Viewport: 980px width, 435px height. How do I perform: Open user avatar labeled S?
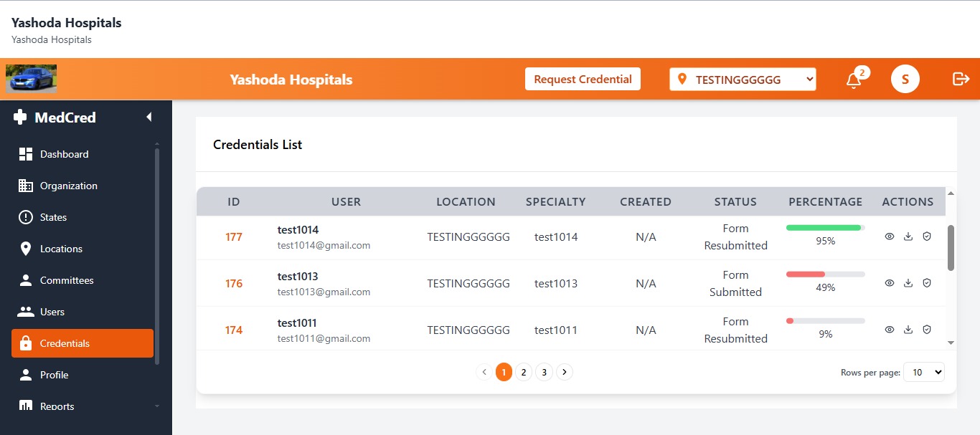point(905,79)
